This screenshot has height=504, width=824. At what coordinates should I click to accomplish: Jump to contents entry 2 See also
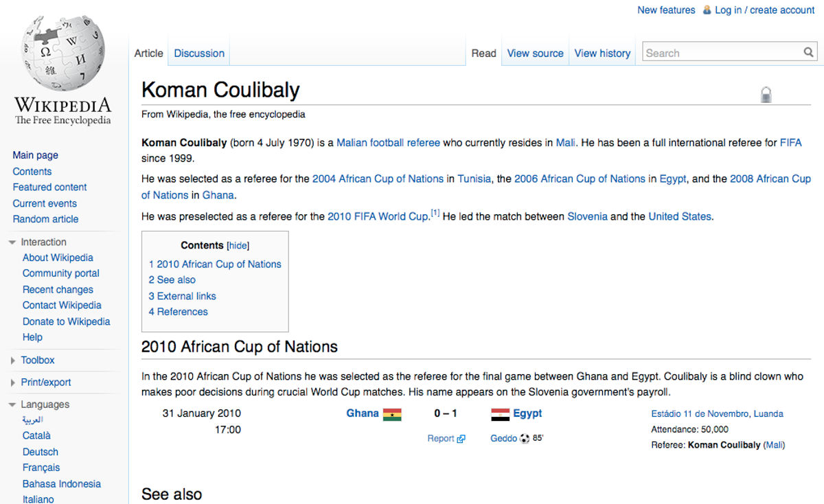(x=172, y=279)
